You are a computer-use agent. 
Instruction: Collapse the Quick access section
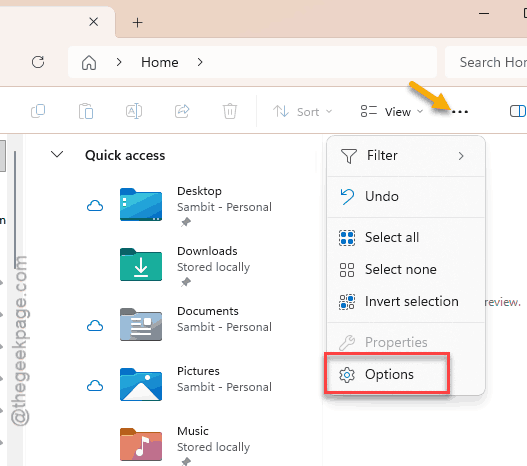57,155
